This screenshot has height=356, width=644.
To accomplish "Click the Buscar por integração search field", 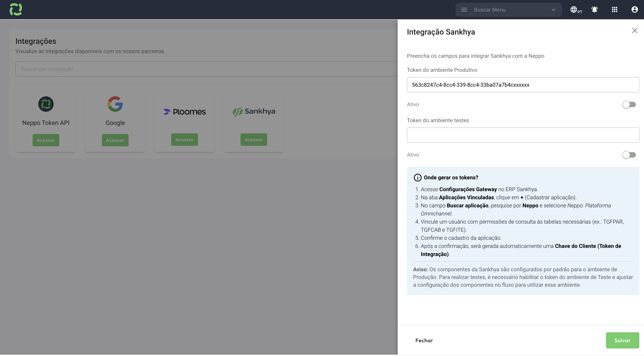I will (207, 69).
